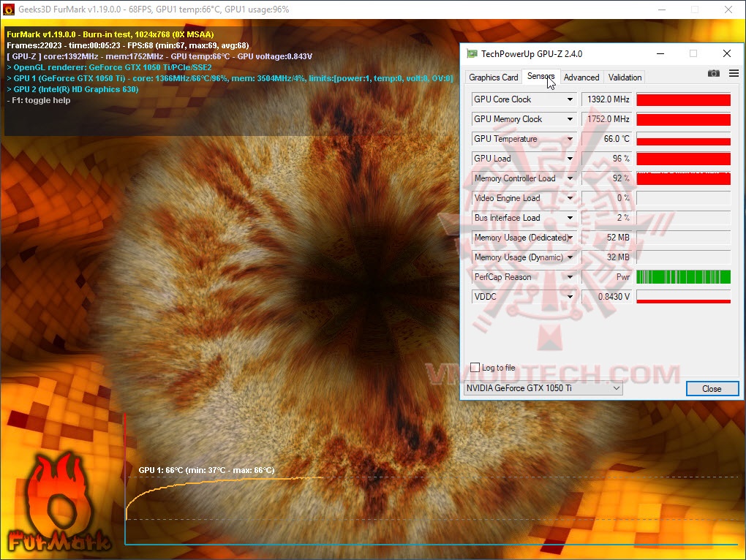Open the Validation tab

[x=625, y=77]
